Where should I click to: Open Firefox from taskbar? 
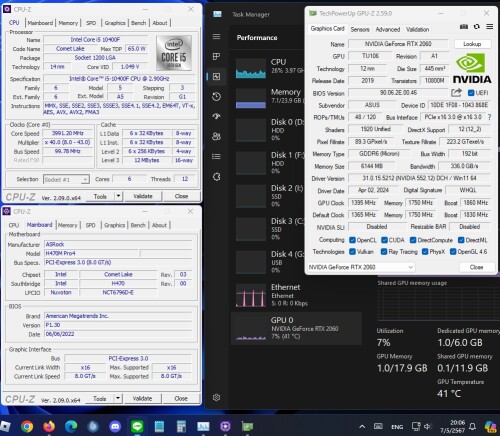click(x=49, y=426)
